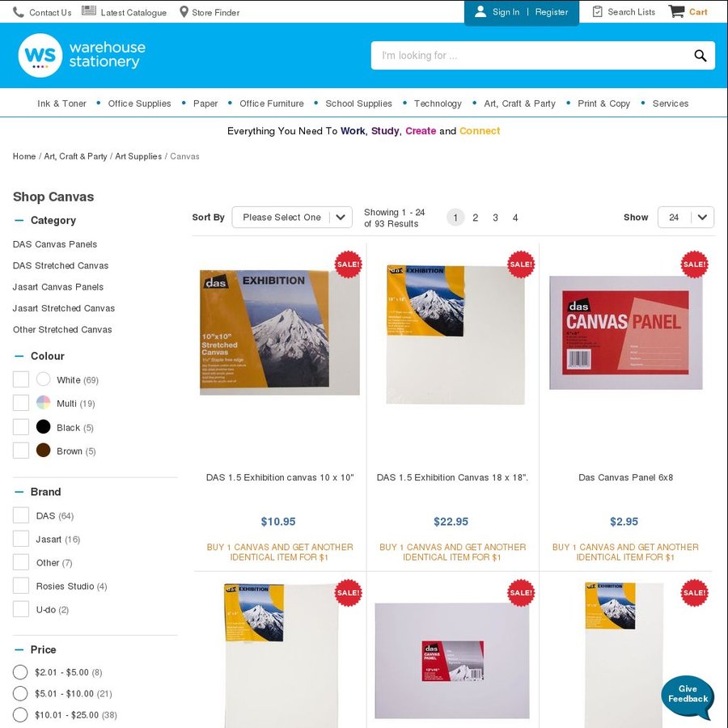Click the Store Finder pin icon
This screenshot has width=728, height=728.
(184, 11)
